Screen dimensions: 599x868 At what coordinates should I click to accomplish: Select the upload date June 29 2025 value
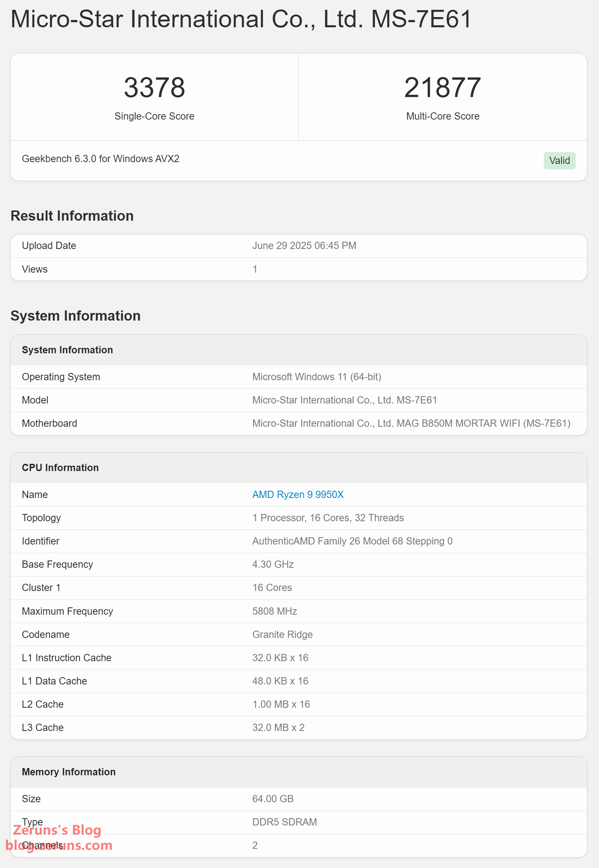click(x=304, y=245)
